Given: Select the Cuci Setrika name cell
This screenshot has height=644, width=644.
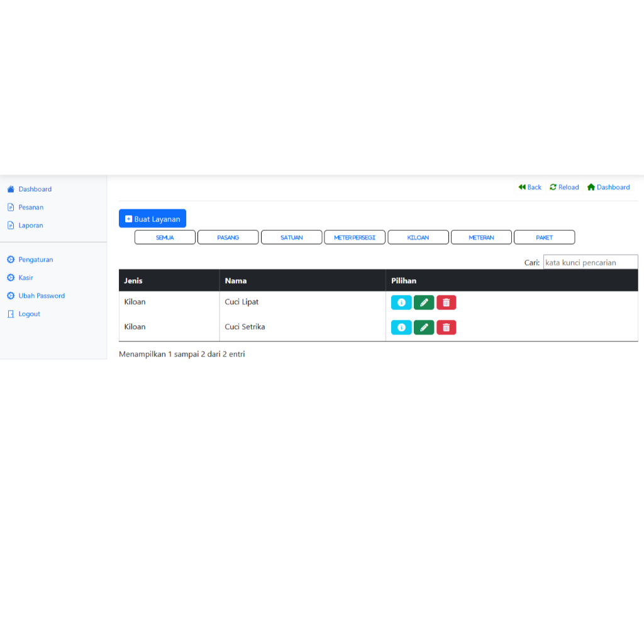Looking at the screenshot, I should (303, 327).
